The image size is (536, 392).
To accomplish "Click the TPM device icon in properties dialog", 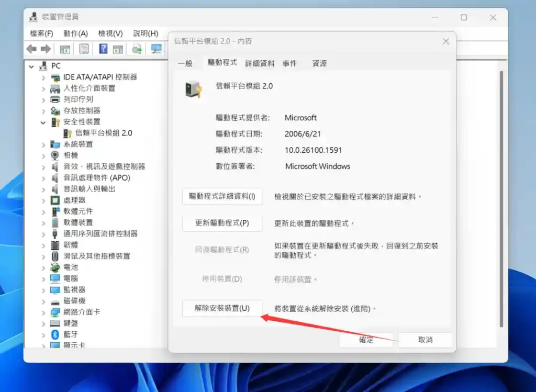I will pos(194,89).
